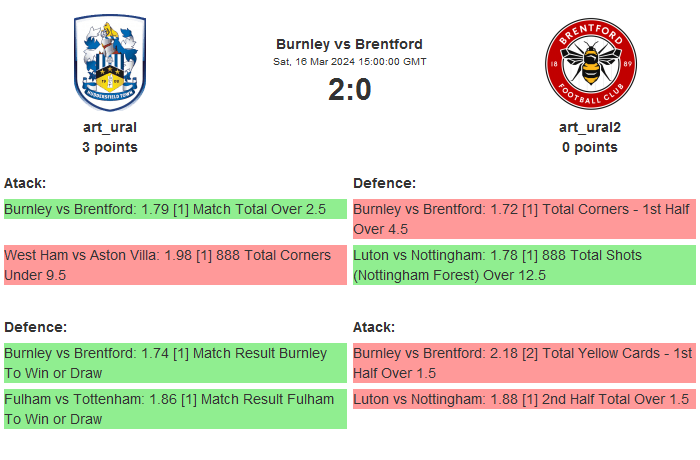Screen dimensions: 700x460
Task: Select the art_ural username
Action: (110, 127)
